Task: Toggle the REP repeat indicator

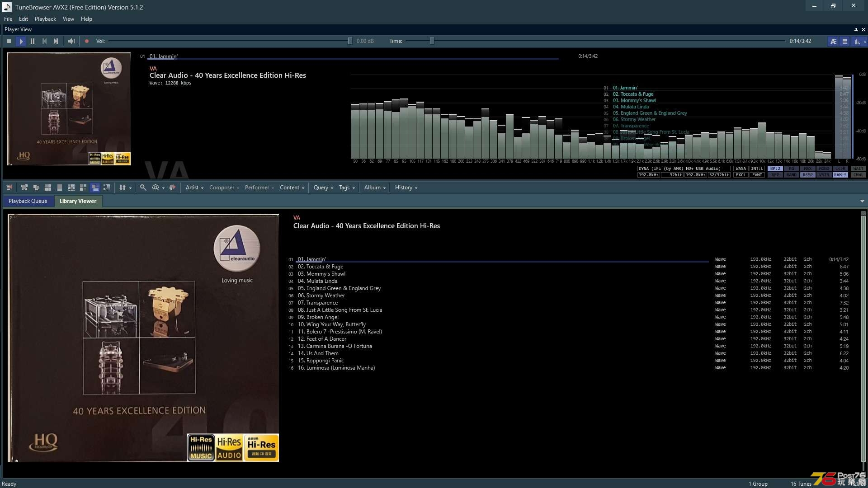Action: click(775, 175)
